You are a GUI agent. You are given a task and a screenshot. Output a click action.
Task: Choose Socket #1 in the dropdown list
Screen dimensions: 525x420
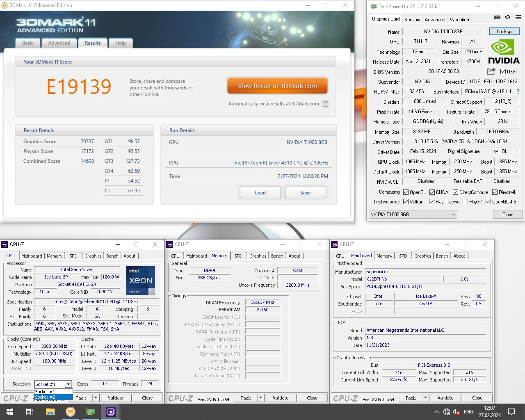pos(53,392)
